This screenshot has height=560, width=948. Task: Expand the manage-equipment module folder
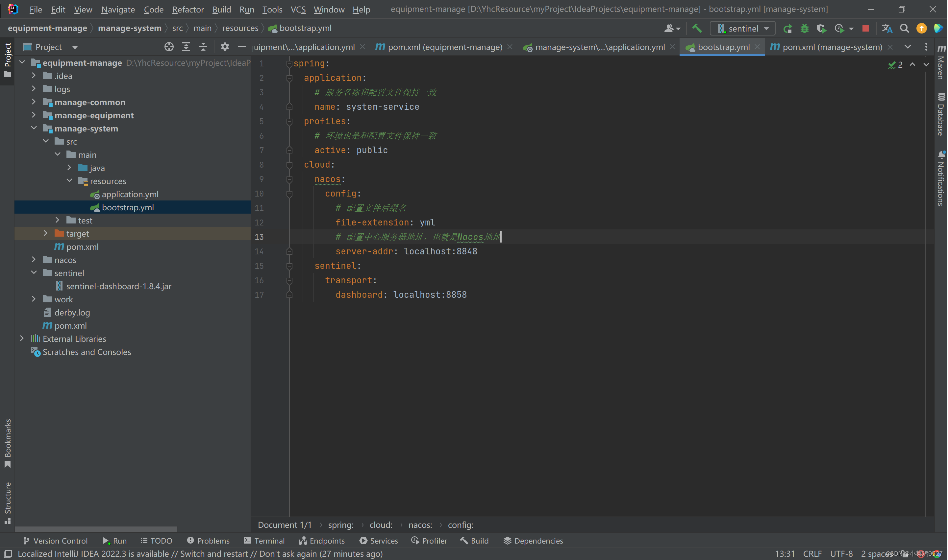33,115
